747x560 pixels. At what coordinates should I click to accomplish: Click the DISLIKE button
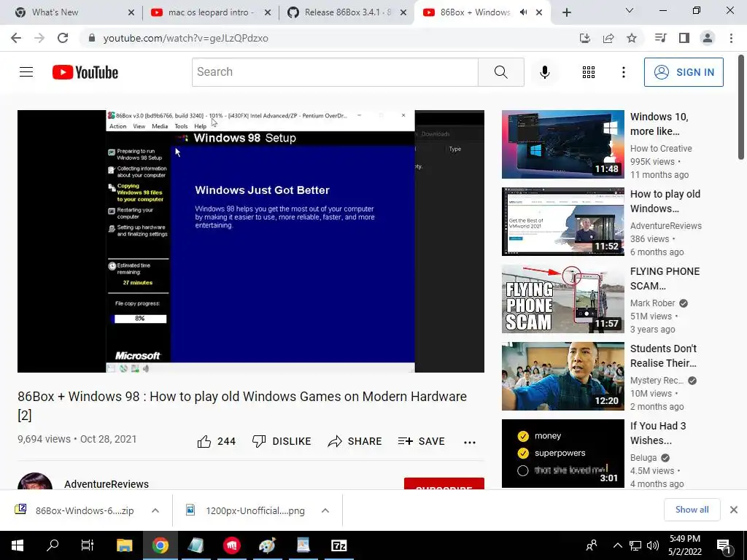pos(282,441)
